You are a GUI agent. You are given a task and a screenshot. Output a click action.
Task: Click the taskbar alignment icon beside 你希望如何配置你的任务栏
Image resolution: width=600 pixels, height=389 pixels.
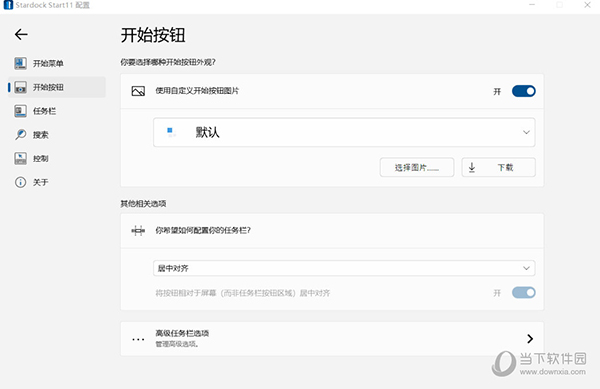pos(138,231)
